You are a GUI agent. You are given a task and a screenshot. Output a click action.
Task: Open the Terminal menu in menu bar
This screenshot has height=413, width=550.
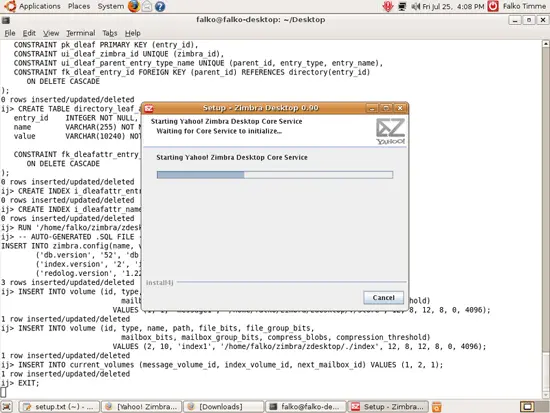point(81,33)
